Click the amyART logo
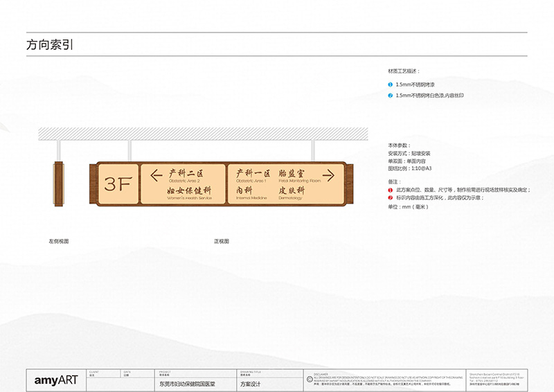This screenshot has height=392, width=554. [x=56, y=380]
